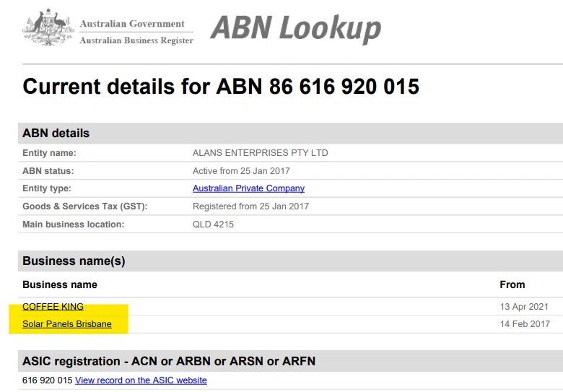Click the ABN Lookup title banner

coord(295,28)
